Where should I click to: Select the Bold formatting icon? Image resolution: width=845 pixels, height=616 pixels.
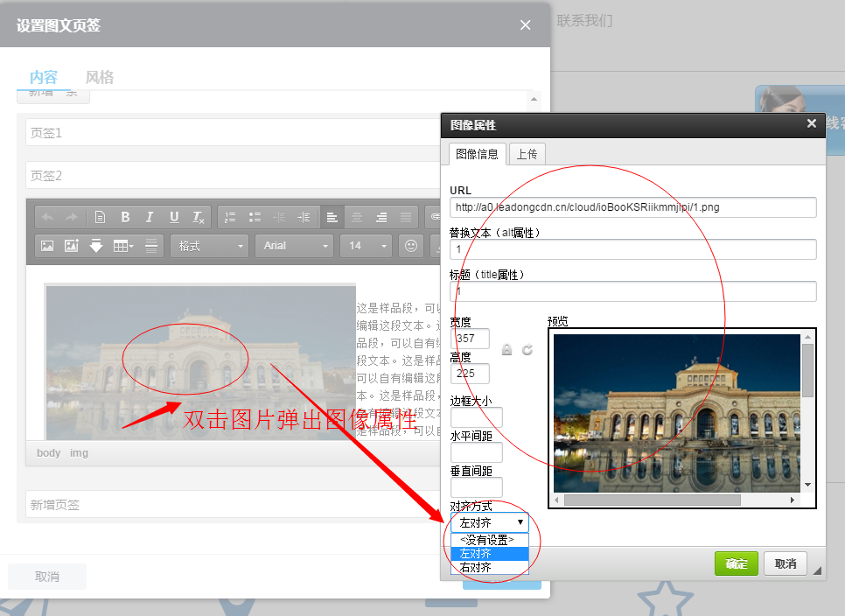point(125,218)
